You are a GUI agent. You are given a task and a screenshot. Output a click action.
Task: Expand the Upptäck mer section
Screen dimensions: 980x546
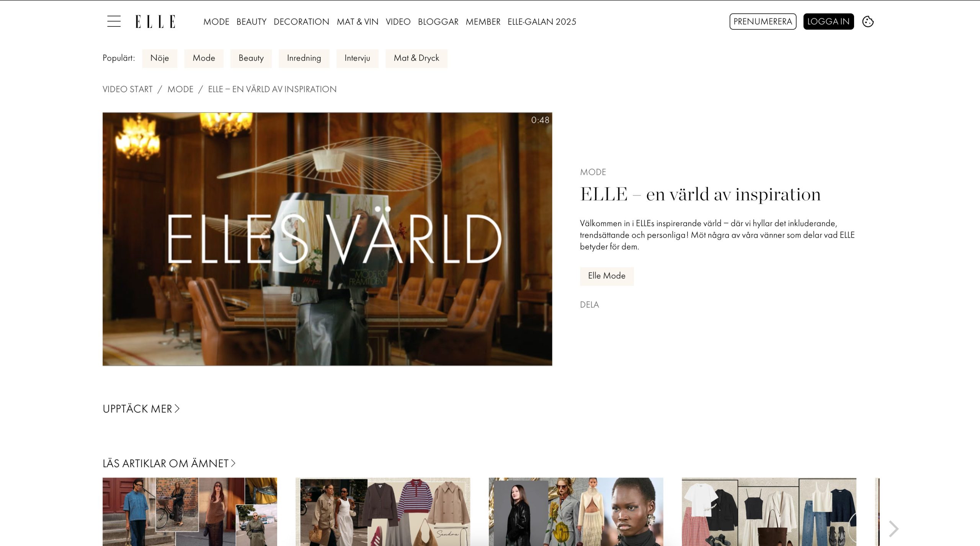(141, 409)
